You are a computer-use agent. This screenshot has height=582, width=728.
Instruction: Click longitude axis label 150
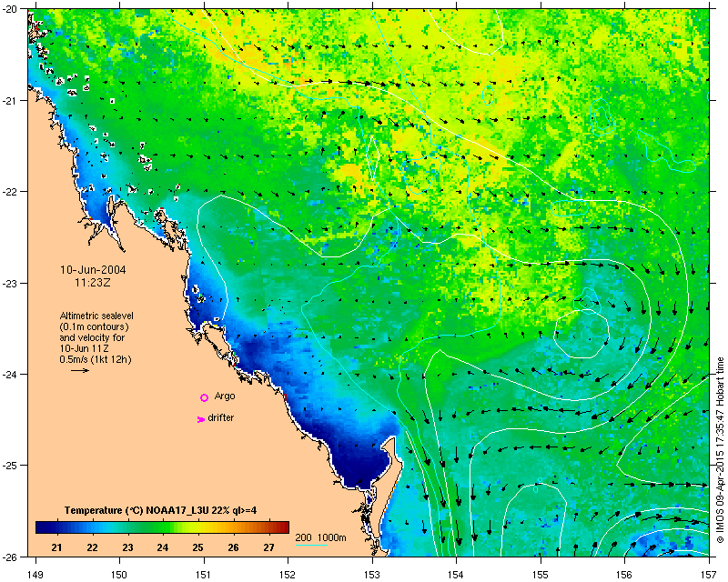pyautogui.click(x=119, y=575)
